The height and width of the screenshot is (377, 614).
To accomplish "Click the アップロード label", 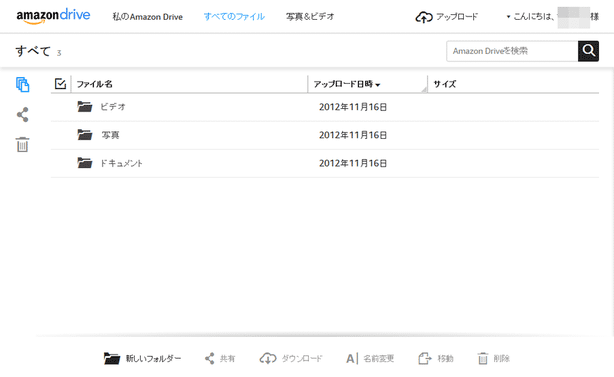I will tap(457, 16).
